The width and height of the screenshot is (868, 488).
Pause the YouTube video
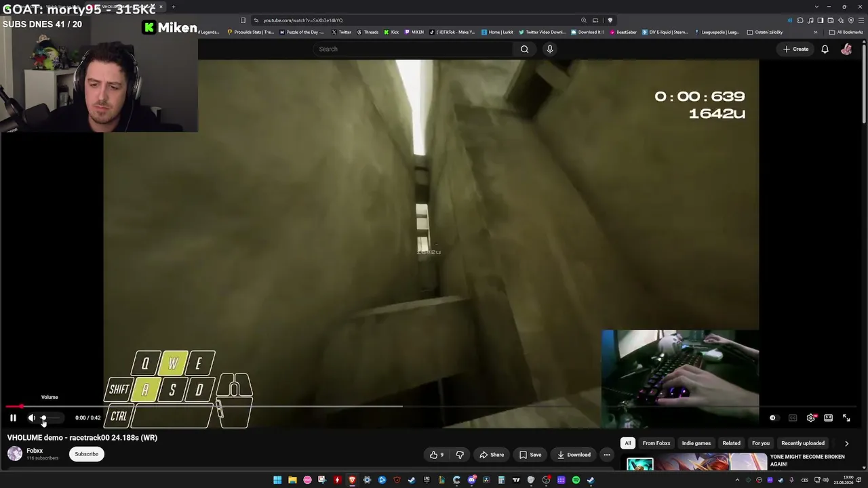pos(13,418)
